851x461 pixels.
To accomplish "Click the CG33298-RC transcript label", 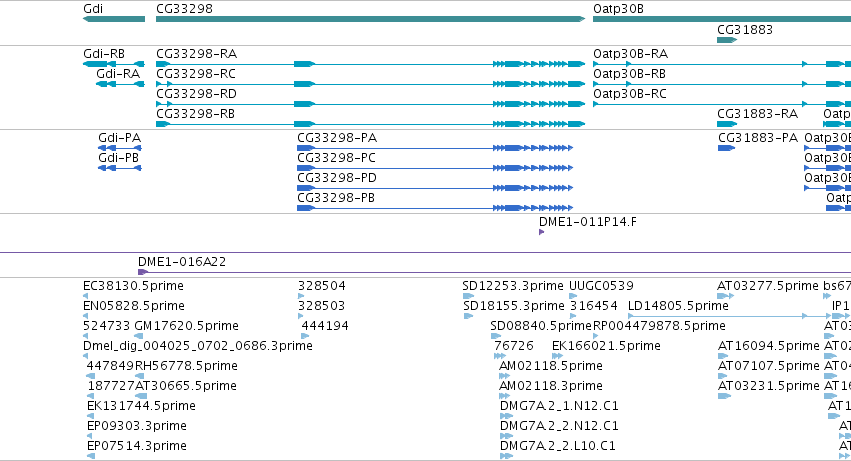I will pyautogui.click(x=196, y=74).
